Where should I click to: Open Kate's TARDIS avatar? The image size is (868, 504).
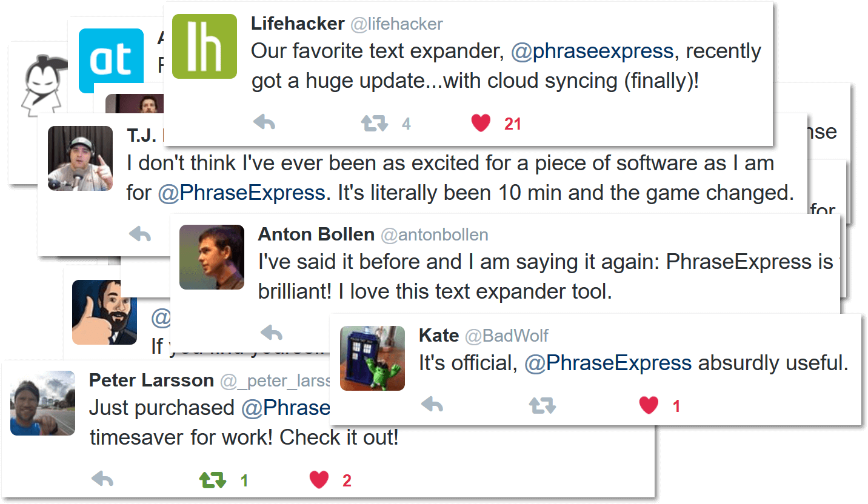pyautogui.click(x=372, y=358)
